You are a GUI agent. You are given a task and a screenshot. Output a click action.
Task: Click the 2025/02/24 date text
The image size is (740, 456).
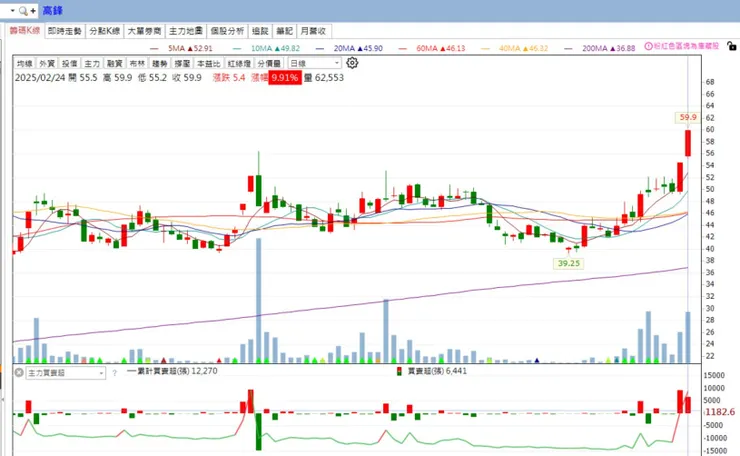pos(40,77)
